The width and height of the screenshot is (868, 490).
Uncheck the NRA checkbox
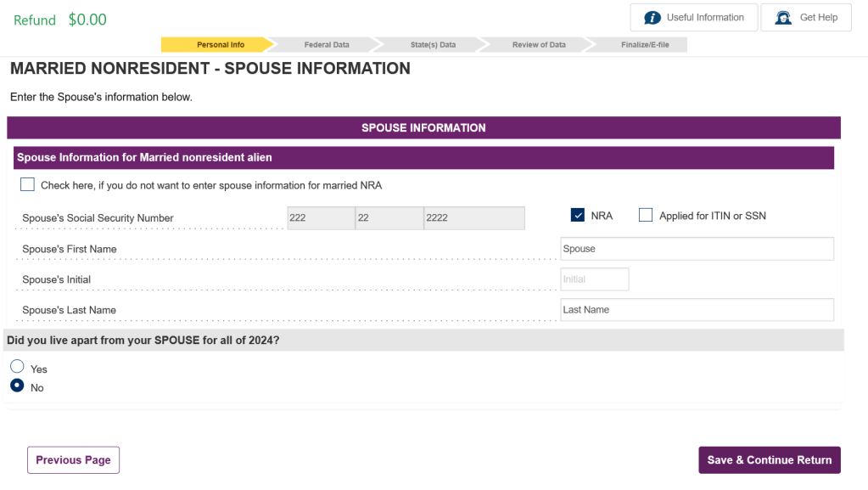[x=578, y=216]
